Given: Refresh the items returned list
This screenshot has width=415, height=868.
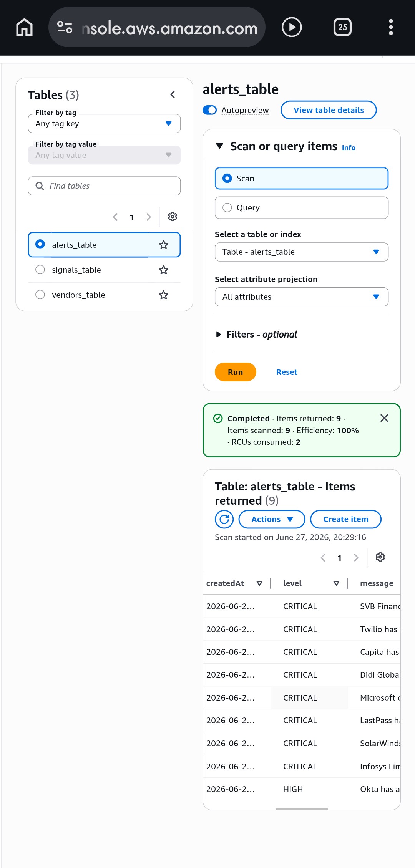Looking at the screenshot, I should coord(224,519).
